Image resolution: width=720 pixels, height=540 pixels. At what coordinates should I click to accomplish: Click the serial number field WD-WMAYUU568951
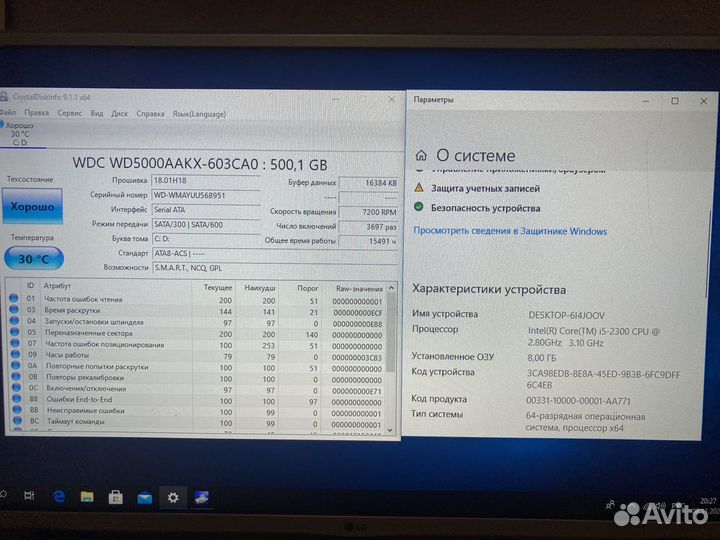pyautogui.click(x=206, y=196)
